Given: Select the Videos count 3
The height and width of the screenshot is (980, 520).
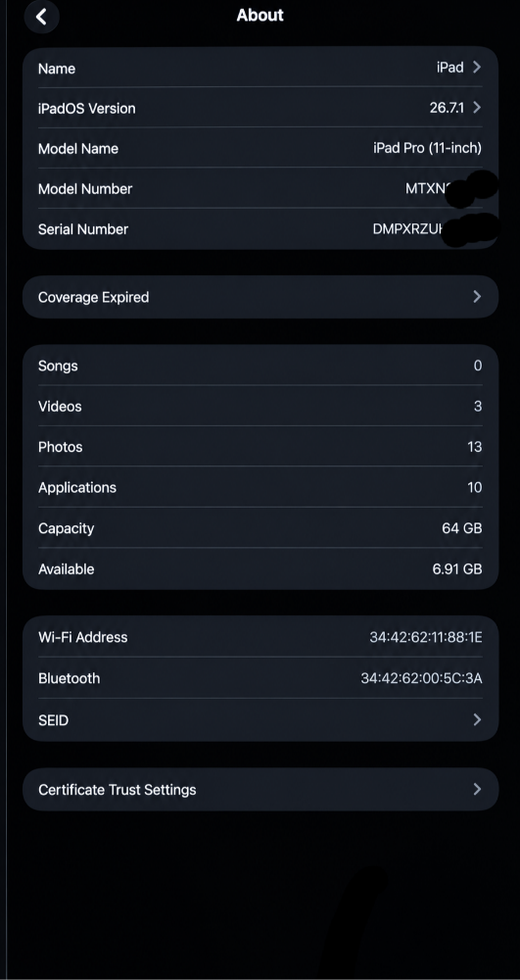Looking at the screenshot, I should click(x=478, y=407).
